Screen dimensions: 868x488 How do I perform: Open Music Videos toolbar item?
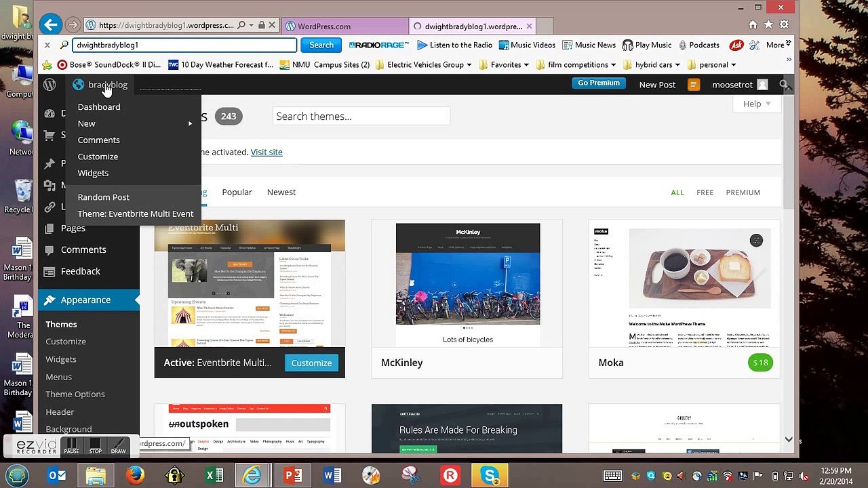(527, 45)
